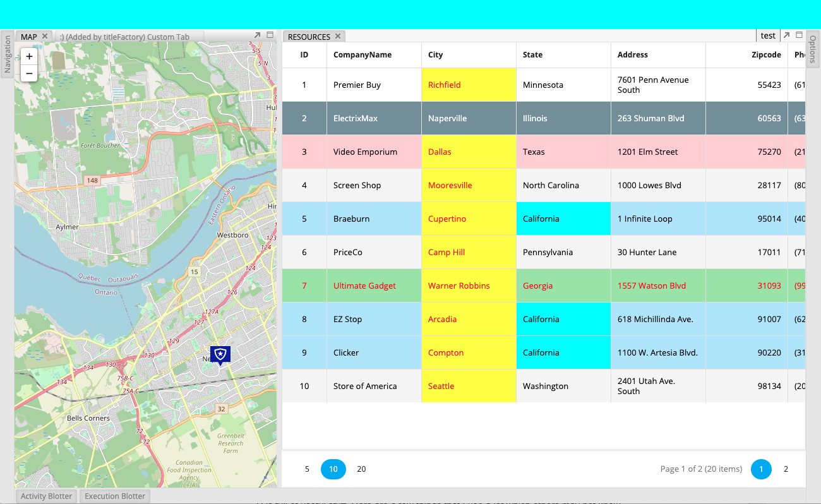Go to page 2 of results
Viewport: 821px width, 504px height.
coord(786,469)
